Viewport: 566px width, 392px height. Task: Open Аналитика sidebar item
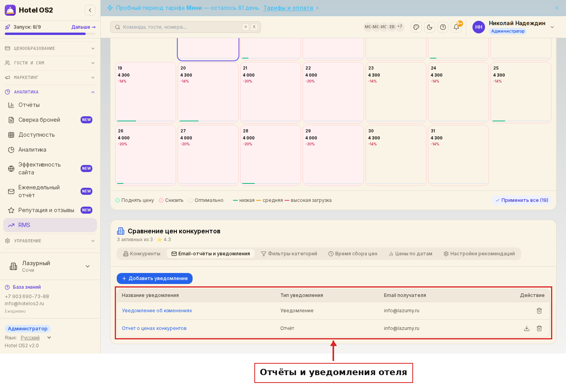pyautogui.click(x=50, y=150)
